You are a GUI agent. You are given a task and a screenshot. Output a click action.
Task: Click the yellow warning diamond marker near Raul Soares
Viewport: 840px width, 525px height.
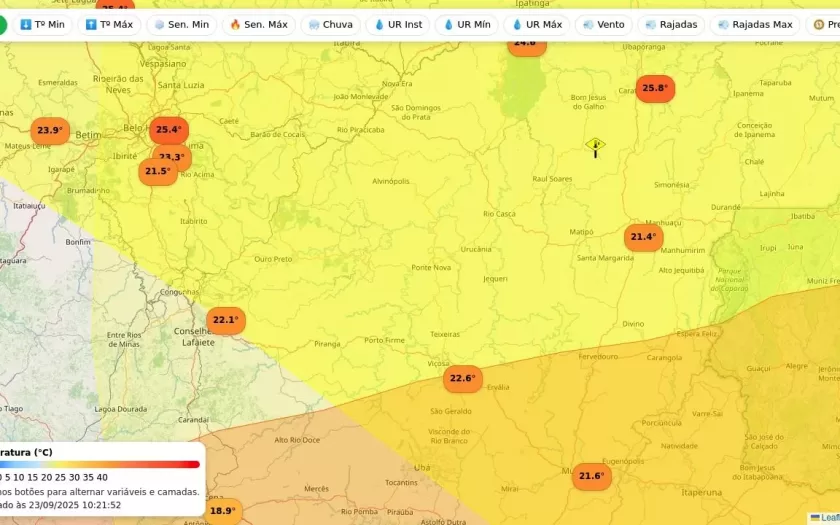[595, 146]
